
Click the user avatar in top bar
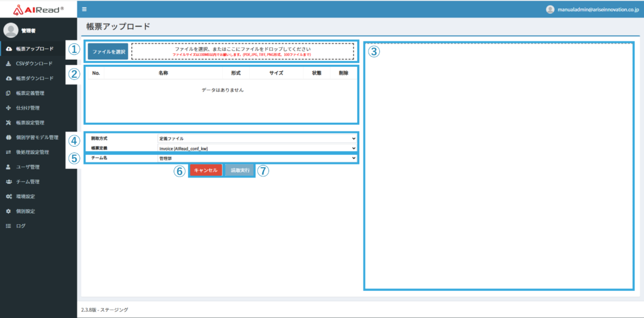[x=550, y=9]
